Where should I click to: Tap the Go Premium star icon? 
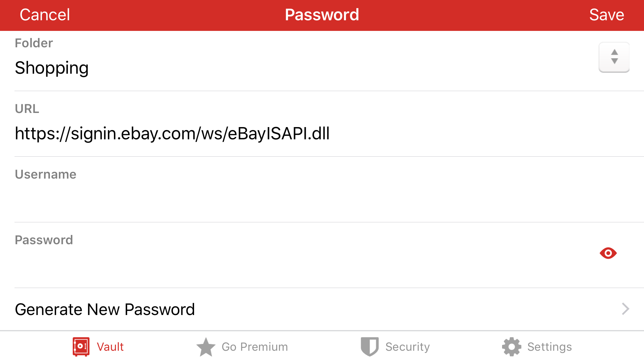click(x=206, y=347)
